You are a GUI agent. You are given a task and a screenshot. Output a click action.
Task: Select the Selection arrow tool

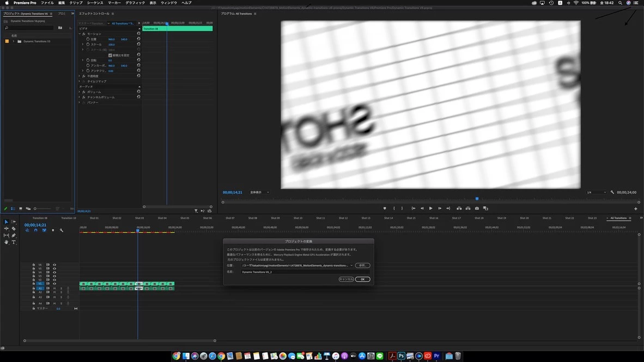(x=6, y=222)
